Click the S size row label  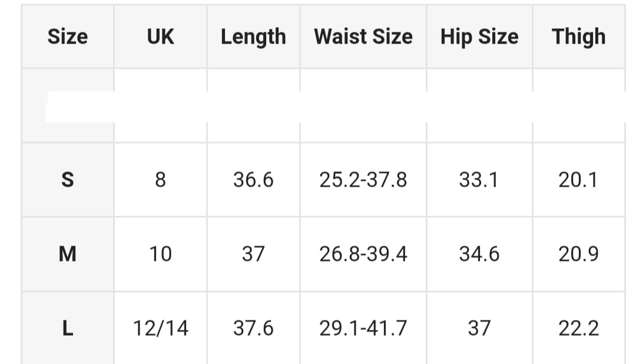[x=68, y=180]
